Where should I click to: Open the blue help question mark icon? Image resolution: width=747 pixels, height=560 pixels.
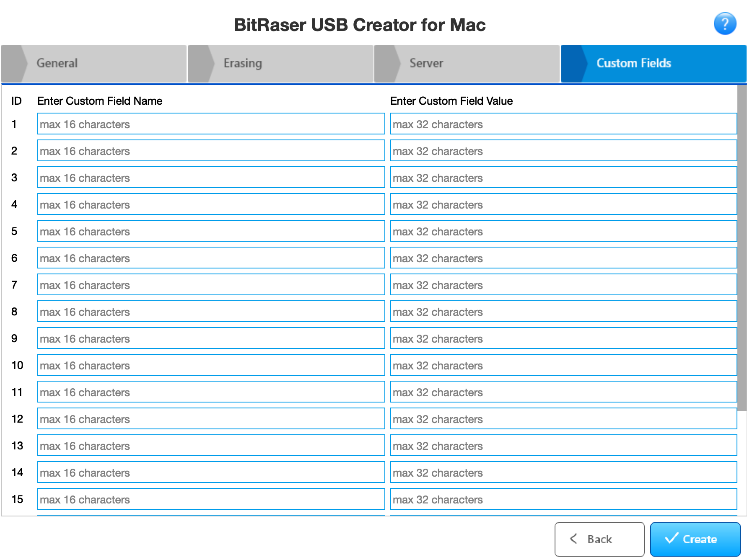(725, 23)
